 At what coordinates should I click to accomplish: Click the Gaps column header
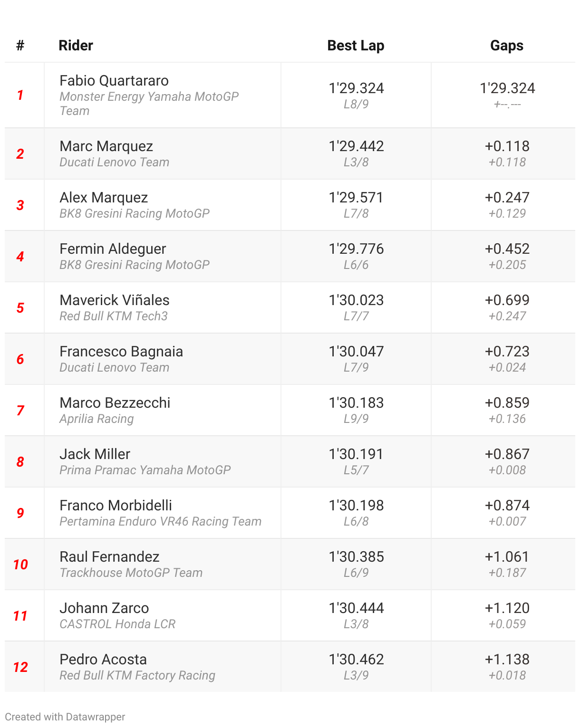(x=506, y=46)
